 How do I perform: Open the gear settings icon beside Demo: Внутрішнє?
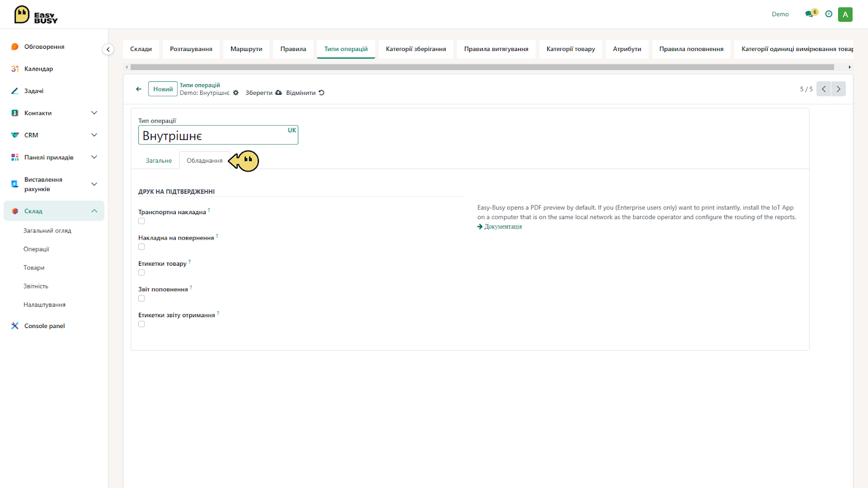(236, 93)
